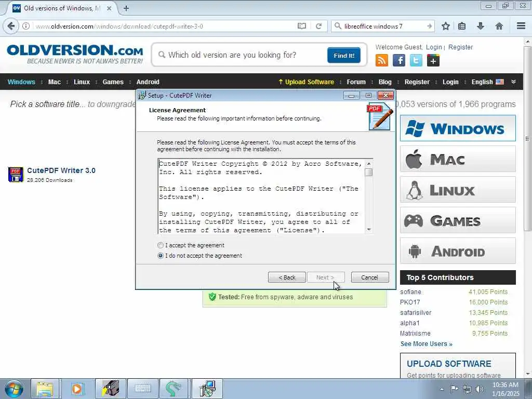Click the Mac sidebar banner
Viewport: 532px width, 399px height.
pyautogui.click(x=458, y=159)
